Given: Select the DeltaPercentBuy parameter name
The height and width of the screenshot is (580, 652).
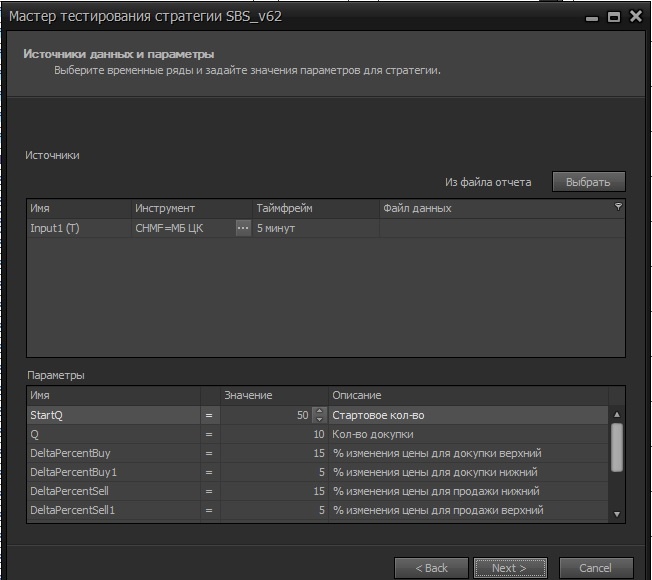Looking at the screenshot, I should pos(114,453).
